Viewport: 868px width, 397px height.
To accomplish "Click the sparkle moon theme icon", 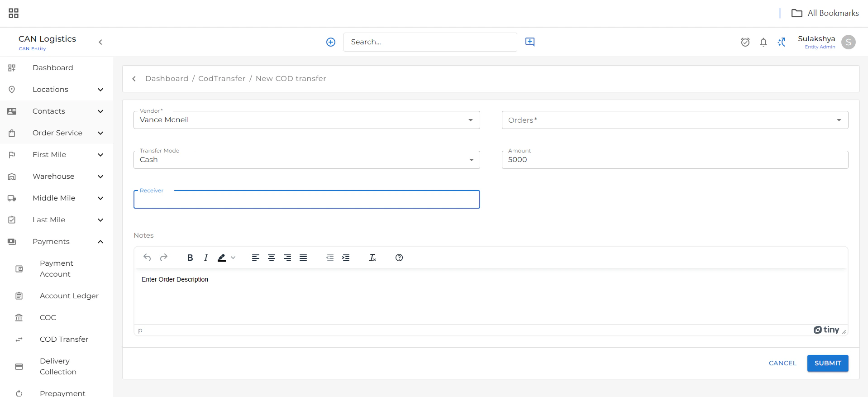I will [x=782, y=42].
